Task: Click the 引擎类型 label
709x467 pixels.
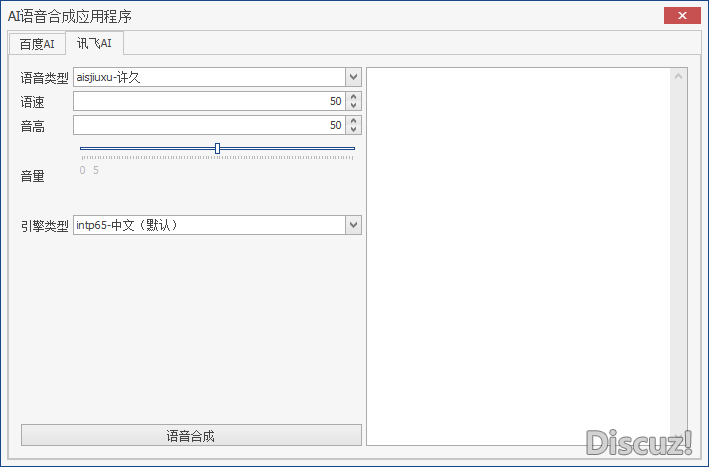Action: (x=44, y=226)
